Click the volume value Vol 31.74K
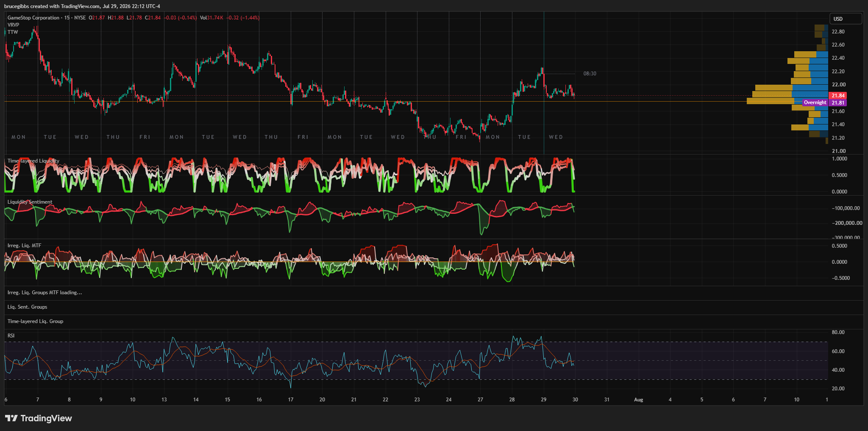The width and height of the screenshot is (868, 431). (211, 18)
